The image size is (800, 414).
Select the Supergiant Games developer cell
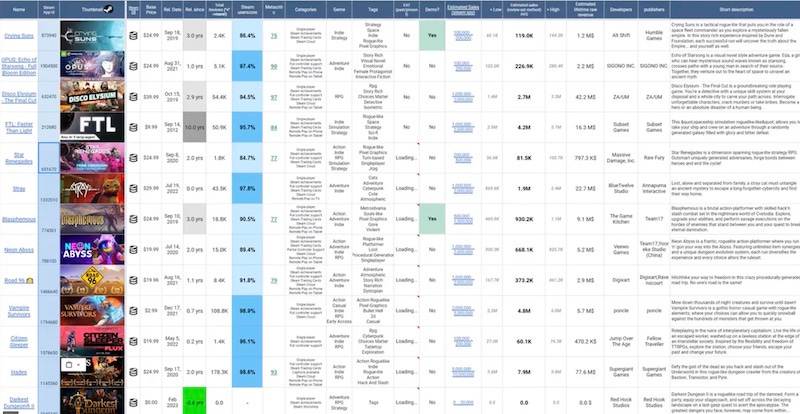(x=621, y=372)
